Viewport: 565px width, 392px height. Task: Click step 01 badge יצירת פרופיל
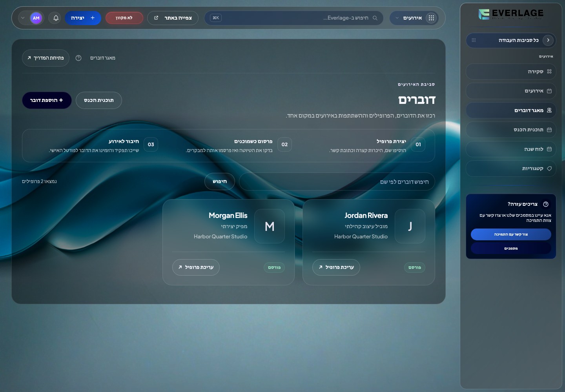tap(418, 145)
